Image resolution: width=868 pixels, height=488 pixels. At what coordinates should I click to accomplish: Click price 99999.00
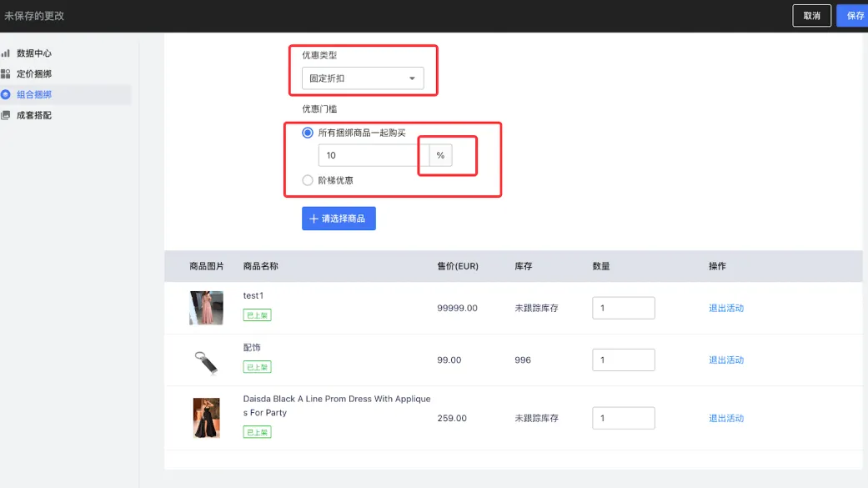(x=457, y=308)
